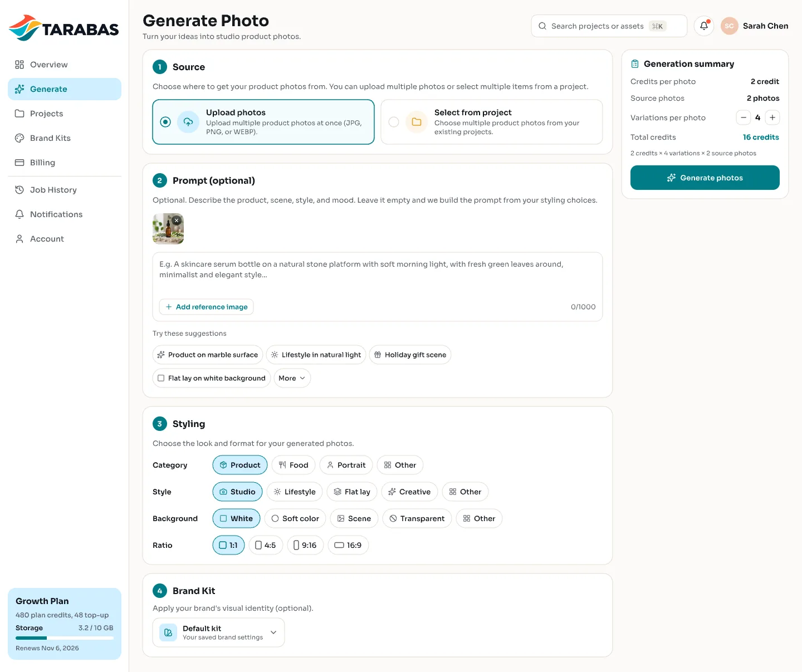The image size is (802, 672).
Task: Open Account settings in the sidebar
Action: pyautogui.click(x=65, y=239)
